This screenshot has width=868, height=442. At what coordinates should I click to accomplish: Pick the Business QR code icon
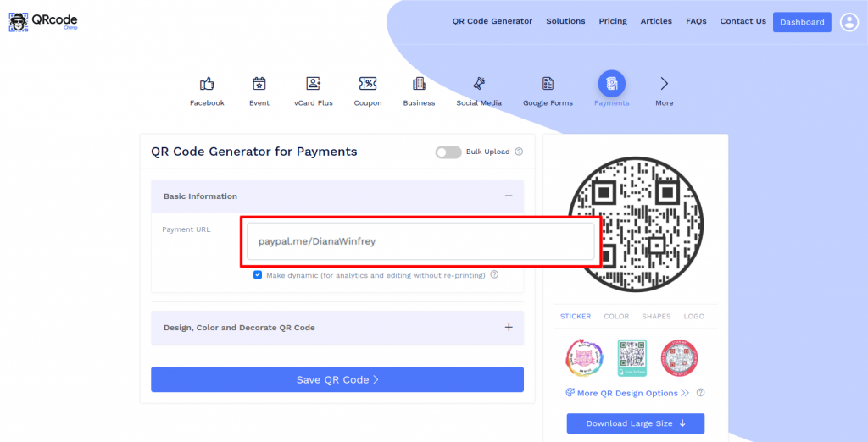(419, 84)
